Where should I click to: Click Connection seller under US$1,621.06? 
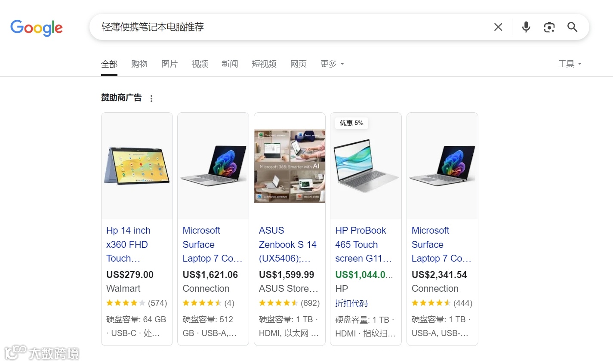(206, 289)
